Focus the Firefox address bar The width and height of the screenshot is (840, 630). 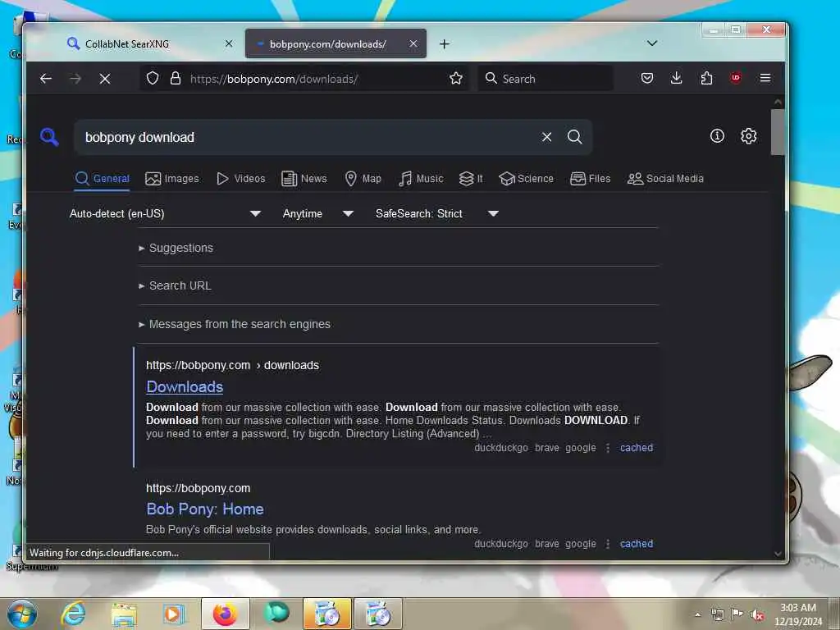click(316, 79)
